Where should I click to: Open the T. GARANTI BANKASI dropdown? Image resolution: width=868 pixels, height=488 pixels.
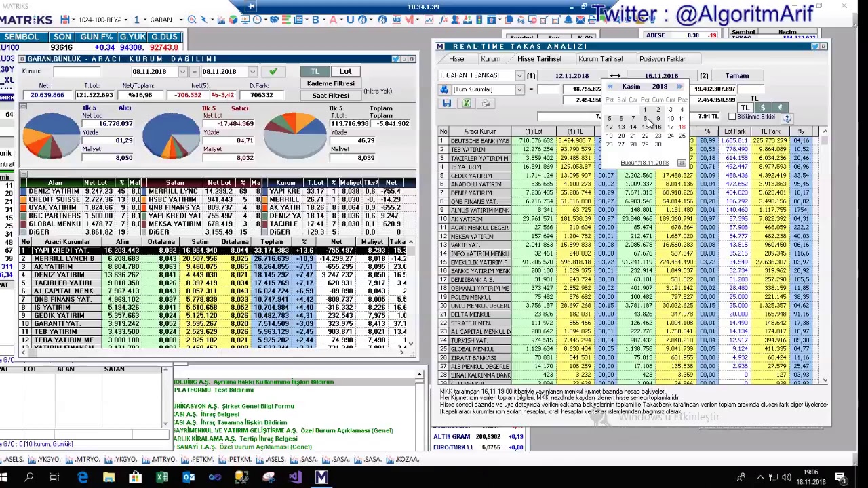pyautogui.click(x=519, y=76)
